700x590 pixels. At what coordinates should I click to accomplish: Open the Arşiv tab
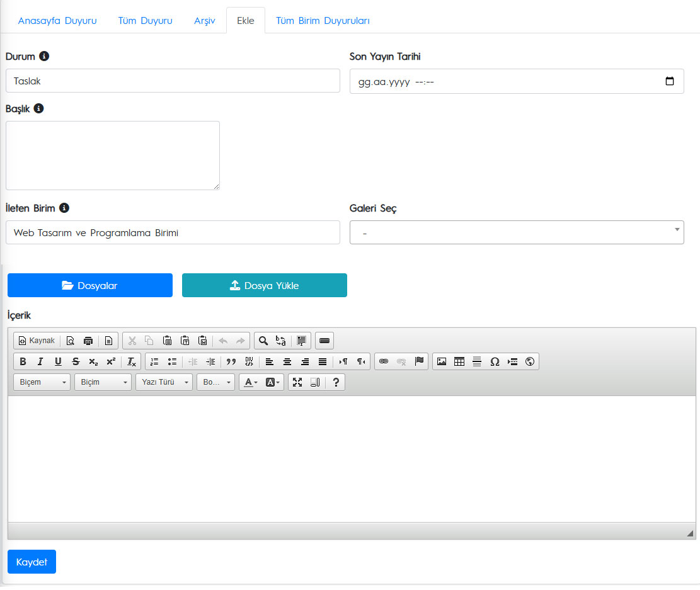coord(205,21)
